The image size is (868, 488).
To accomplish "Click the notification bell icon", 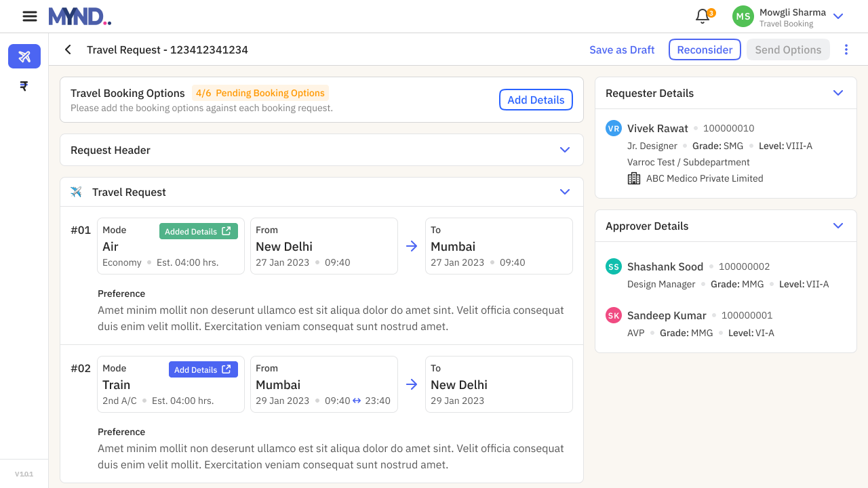I will (x=703, y=16).
